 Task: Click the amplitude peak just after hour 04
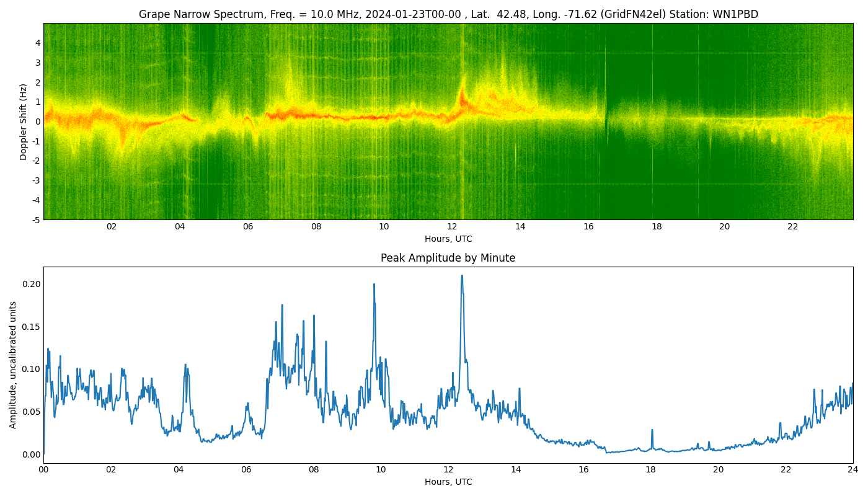(185, 366)
